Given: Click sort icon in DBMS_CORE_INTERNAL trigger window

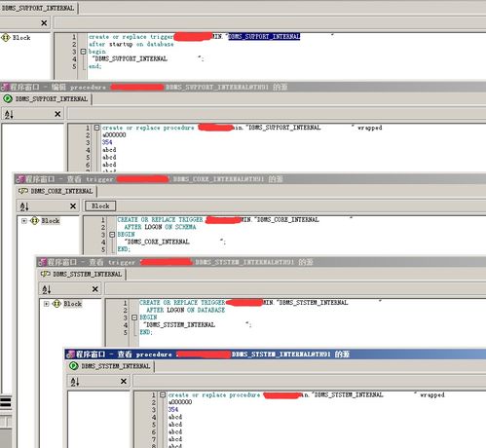Looking at the screenshot, I should [x=24, y=206].
